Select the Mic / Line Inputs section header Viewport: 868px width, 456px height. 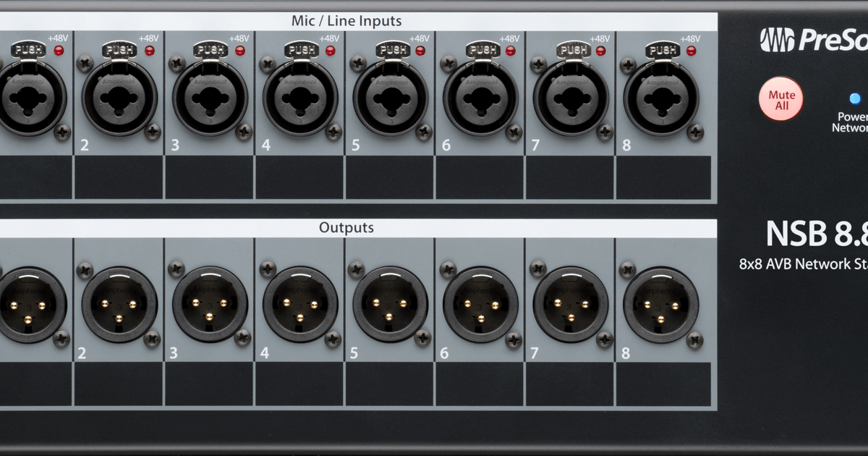click(347, 21)
